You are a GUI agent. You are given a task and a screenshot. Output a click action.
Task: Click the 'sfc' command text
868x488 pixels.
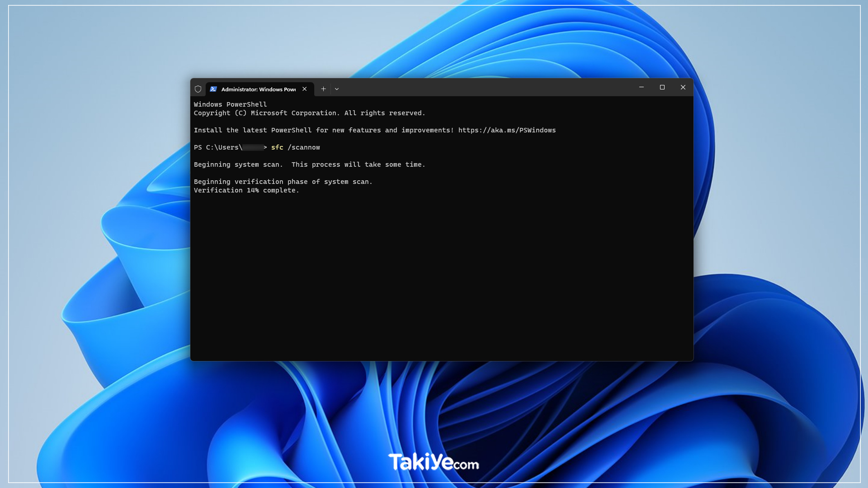(x=277, y=147)
